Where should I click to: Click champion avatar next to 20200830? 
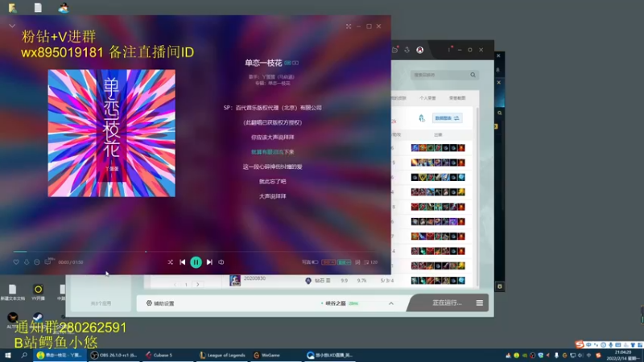[235, 280]
